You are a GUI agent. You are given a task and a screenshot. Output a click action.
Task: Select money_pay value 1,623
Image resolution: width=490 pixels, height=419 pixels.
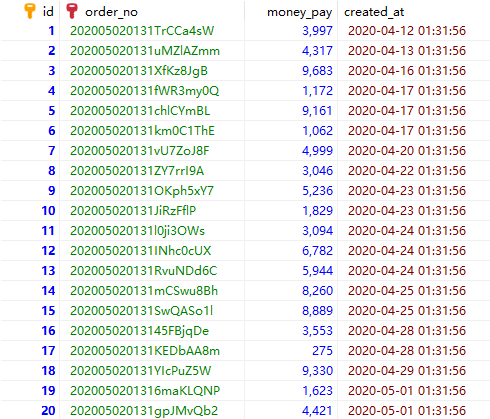tap(317, 391)
